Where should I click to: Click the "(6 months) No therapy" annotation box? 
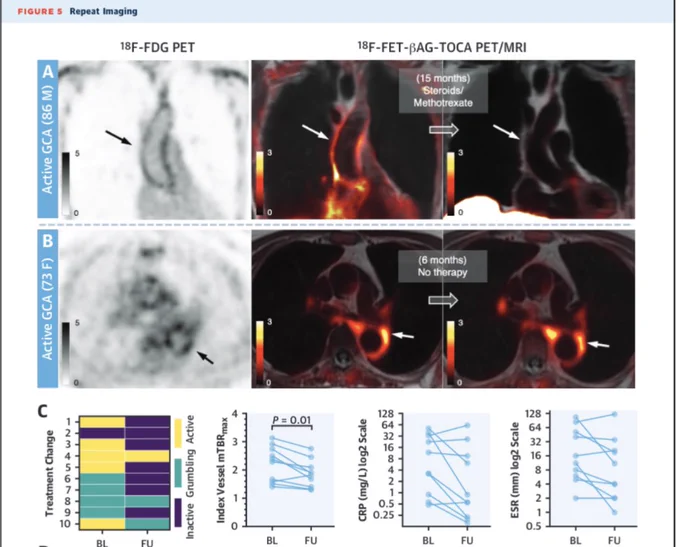click(x=442, y=266)
